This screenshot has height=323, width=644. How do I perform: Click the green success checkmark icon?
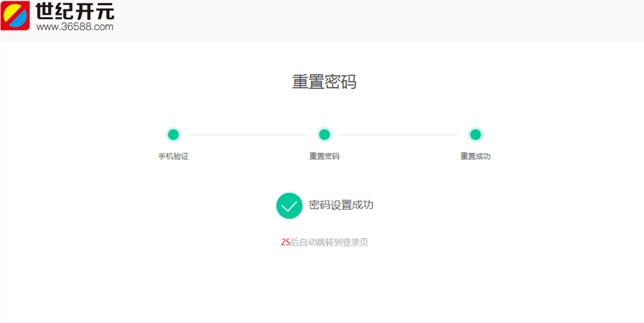click(x=289, y=205)
